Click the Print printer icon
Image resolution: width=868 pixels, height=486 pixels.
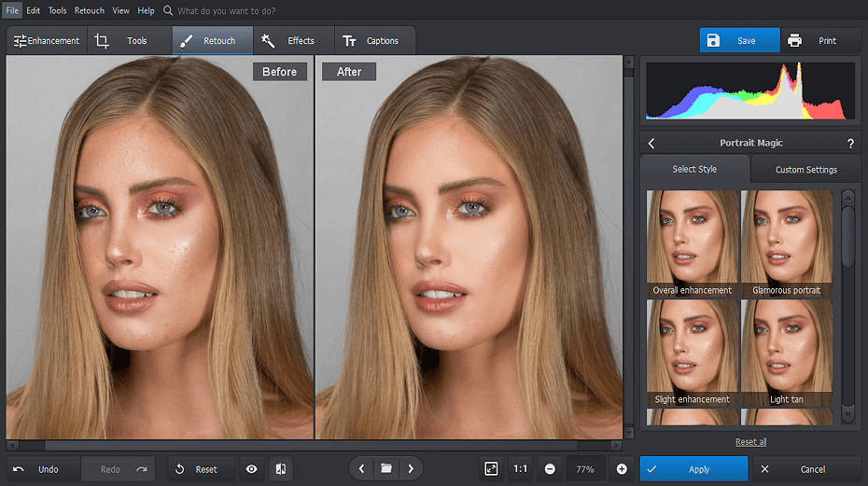[794, 41]
